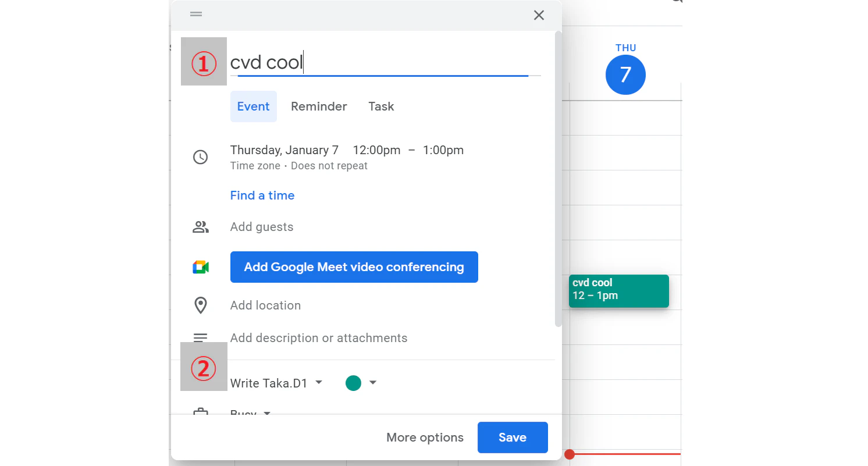The image size is (868, 466).
Task: Open the Time zone setting
Action: (255, 166)
